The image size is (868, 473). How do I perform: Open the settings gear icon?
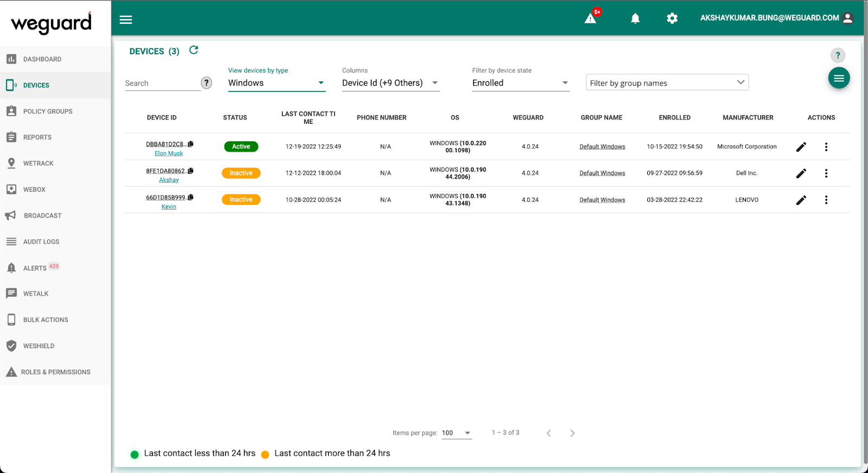672,18
